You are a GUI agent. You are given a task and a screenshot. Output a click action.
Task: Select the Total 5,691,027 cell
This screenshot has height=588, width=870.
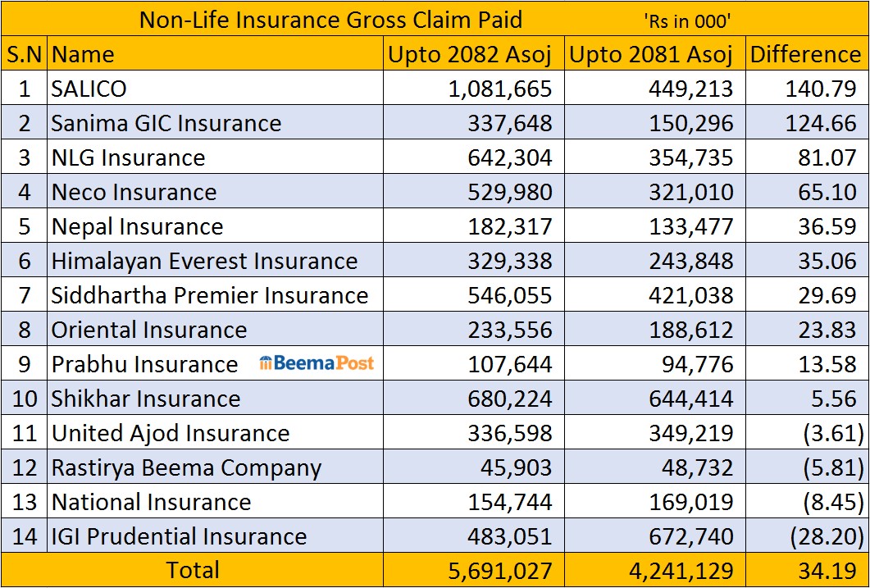point(499,571)
